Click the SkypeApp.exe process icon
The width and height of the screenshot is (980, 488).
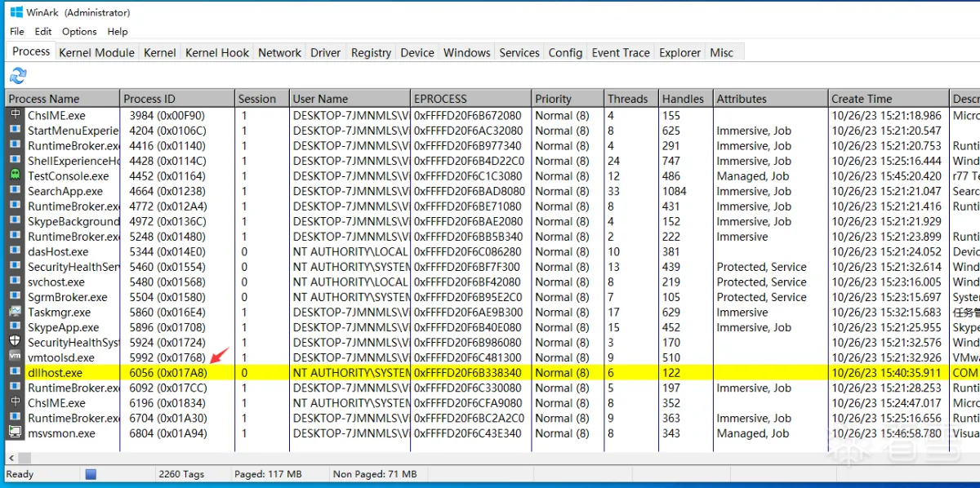(x=15, y=327)
